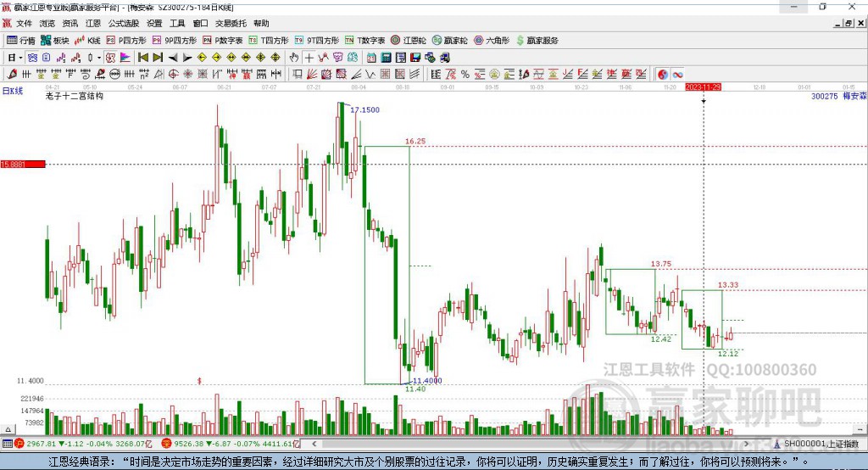Screen dimensions: 868x470
Task: Toggle the 权 adjustment button
Action: pos(111,58)
